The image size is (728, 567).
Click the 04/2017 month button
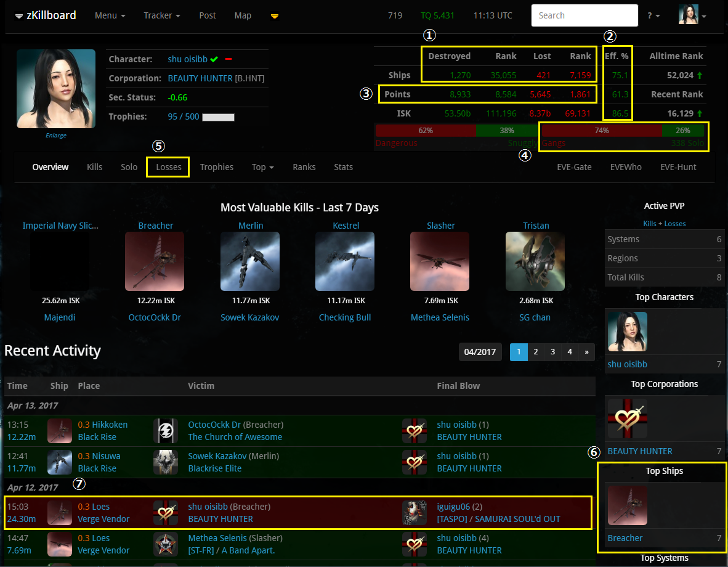[x=480, y=352]
